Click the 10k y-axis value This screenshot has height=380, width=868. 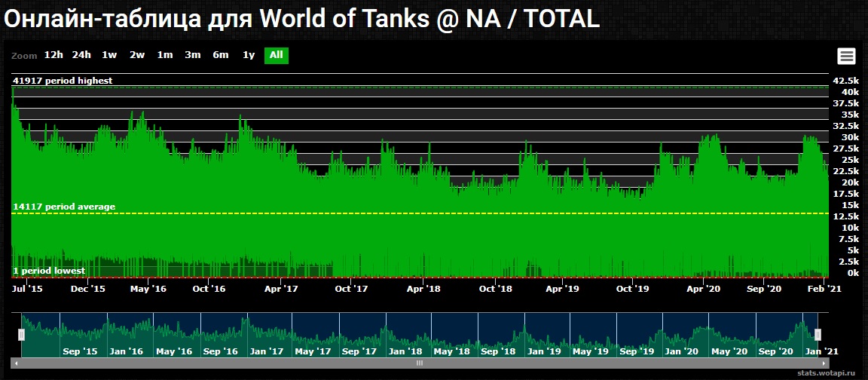[850, 228]
